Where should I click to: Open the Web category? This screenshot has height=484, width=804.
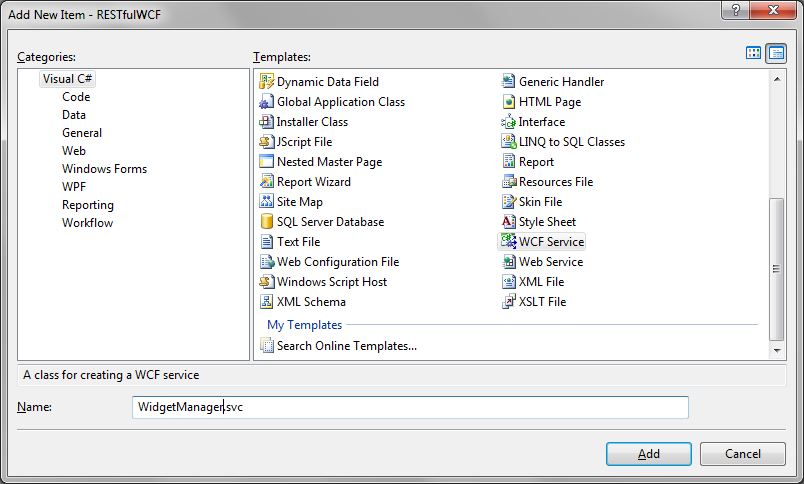click(x=74, y=151)
